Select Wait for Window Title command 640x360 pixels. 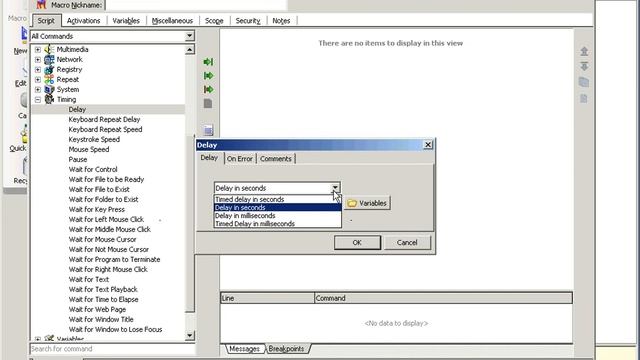[x=101, y=320]
